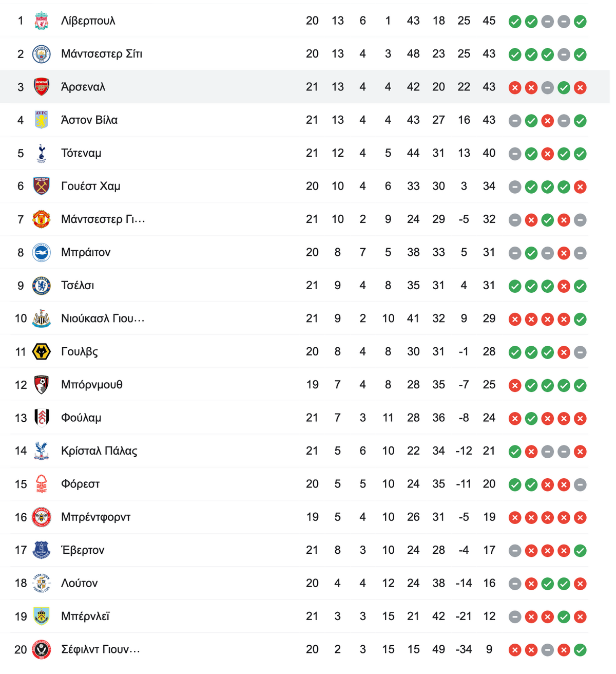This screenshot has width=616, height=674.
Task: Click the Aston Villa crest icon
Action: 42,120
